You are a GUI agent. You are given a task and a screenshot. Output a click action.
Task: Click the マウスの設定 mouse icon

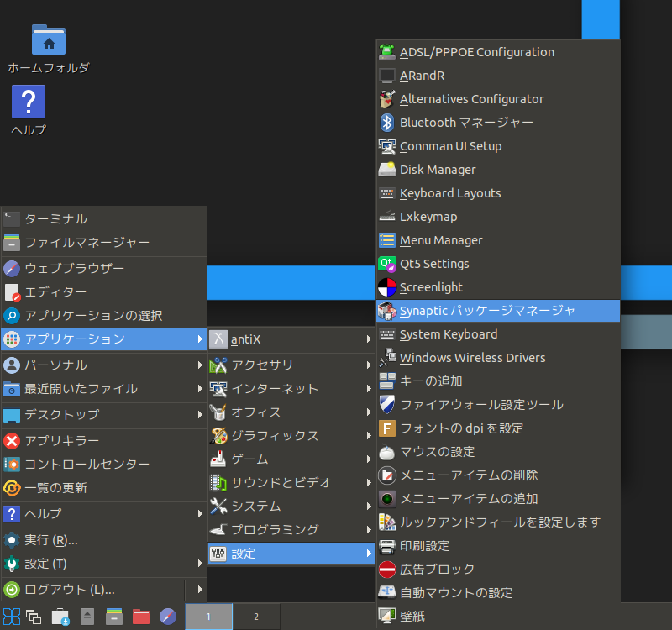[387, 452]
